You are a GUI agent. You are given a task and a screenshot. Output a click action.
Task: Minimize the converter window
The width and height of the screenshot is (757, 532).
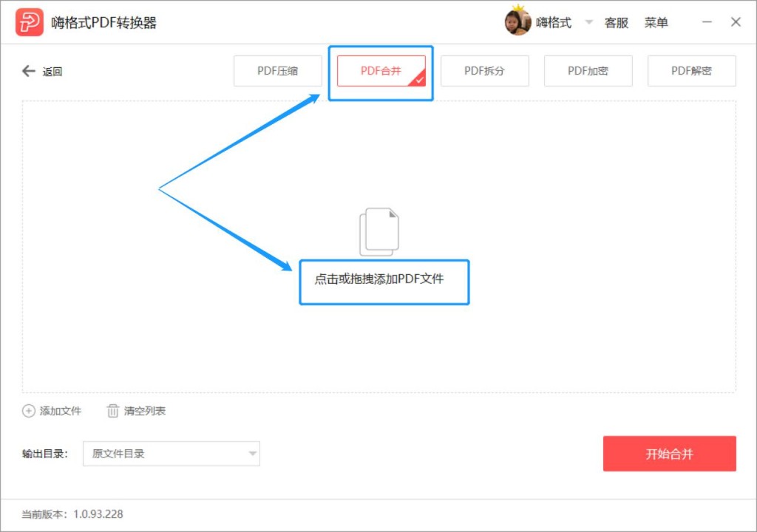point(707,22)
